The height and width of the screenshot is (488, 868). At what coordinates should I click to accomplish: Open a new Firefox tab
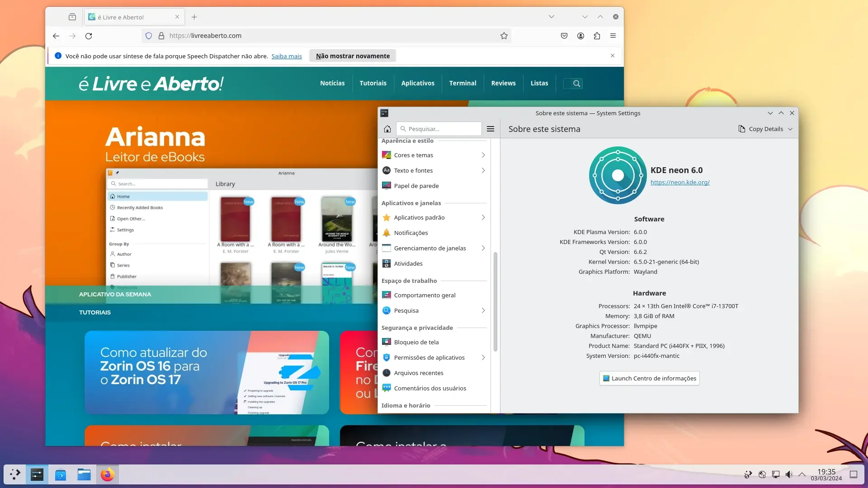194,17
